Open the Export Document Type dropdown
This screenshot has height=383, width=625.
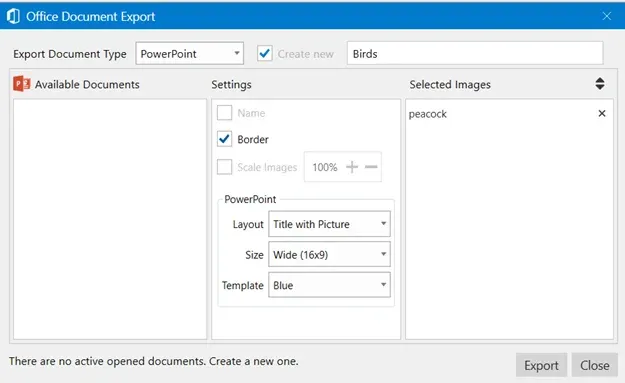click(190, 53)
